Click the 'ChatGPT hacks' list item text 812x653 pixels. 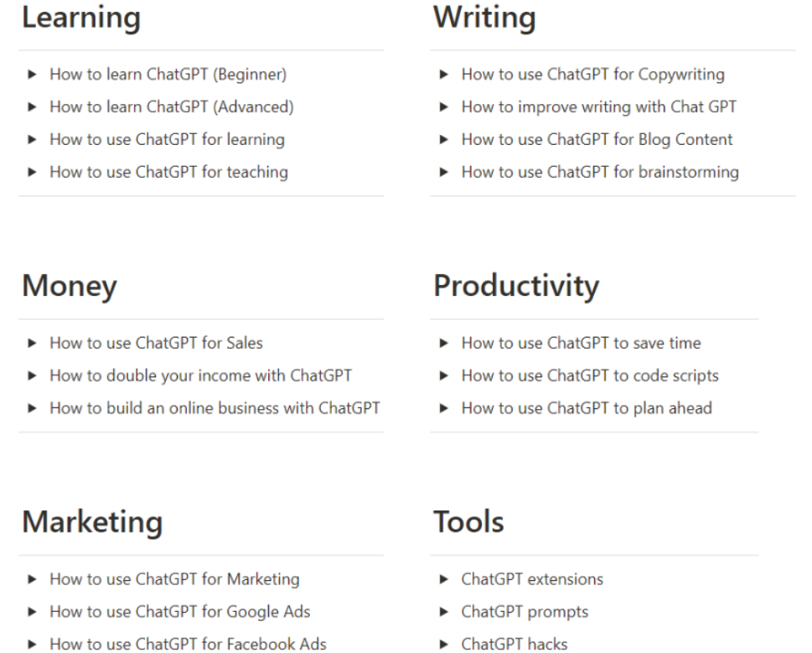[515, 644]
